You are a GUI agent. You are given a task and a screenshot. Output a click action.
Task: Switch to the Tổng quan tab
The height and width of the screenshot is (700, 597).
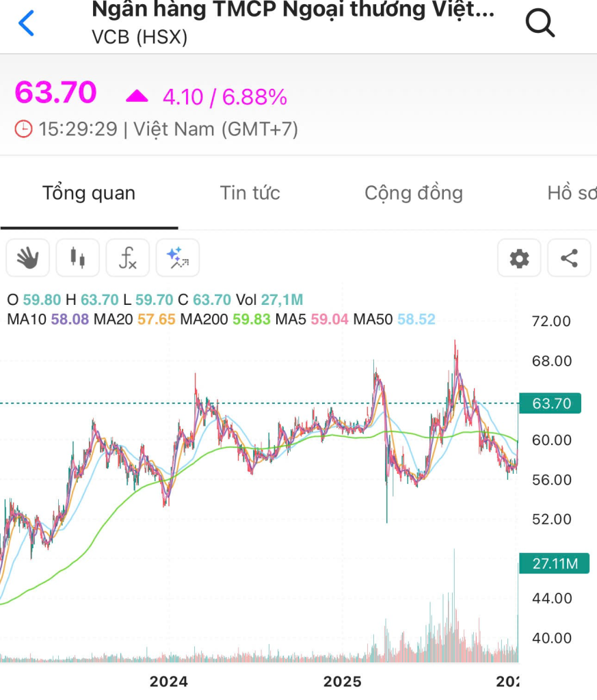[x=89, y=193]
